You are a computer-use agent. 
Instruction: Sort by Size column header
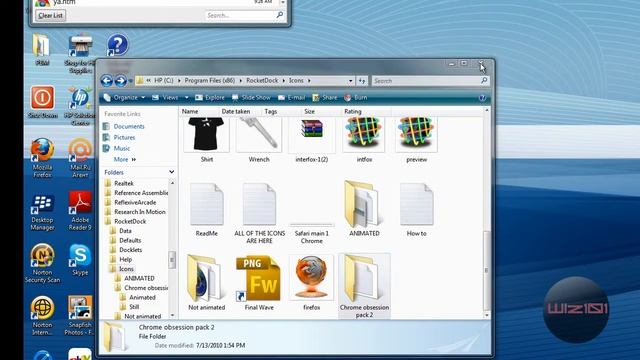[321, 111]
